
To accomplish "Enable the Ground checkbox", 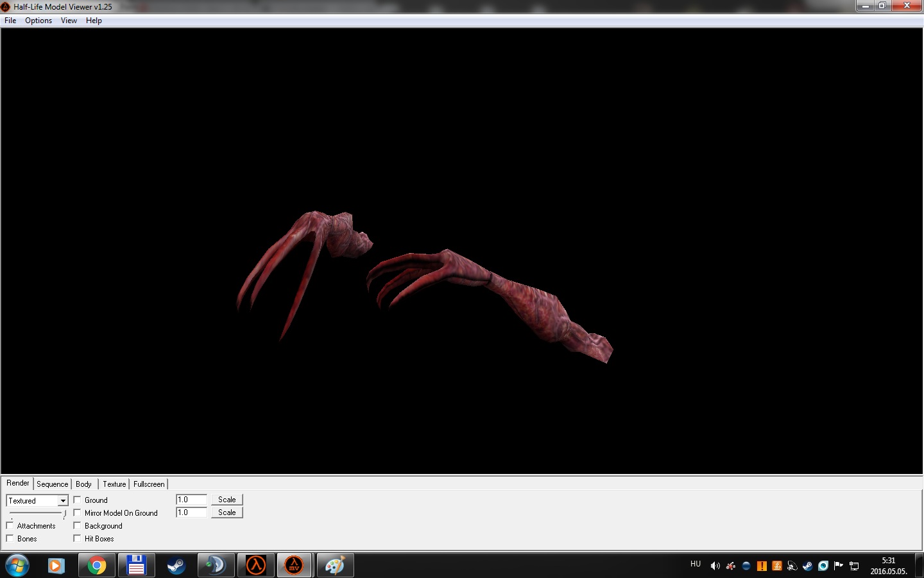I will click(77, 500).
